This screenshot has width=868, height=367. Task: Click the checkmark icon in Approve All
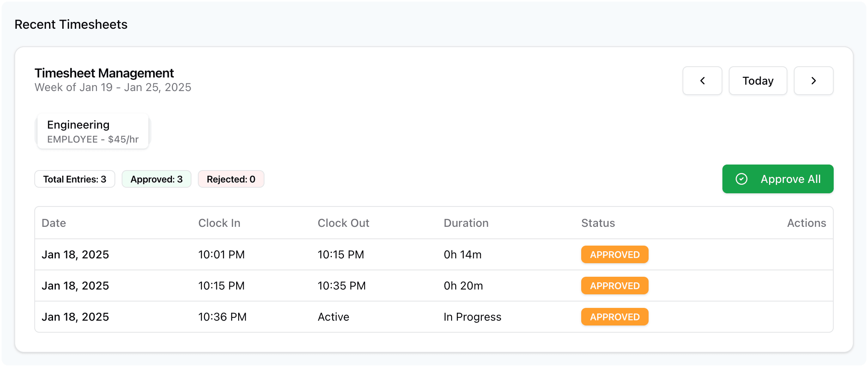(x=741, y=179)
